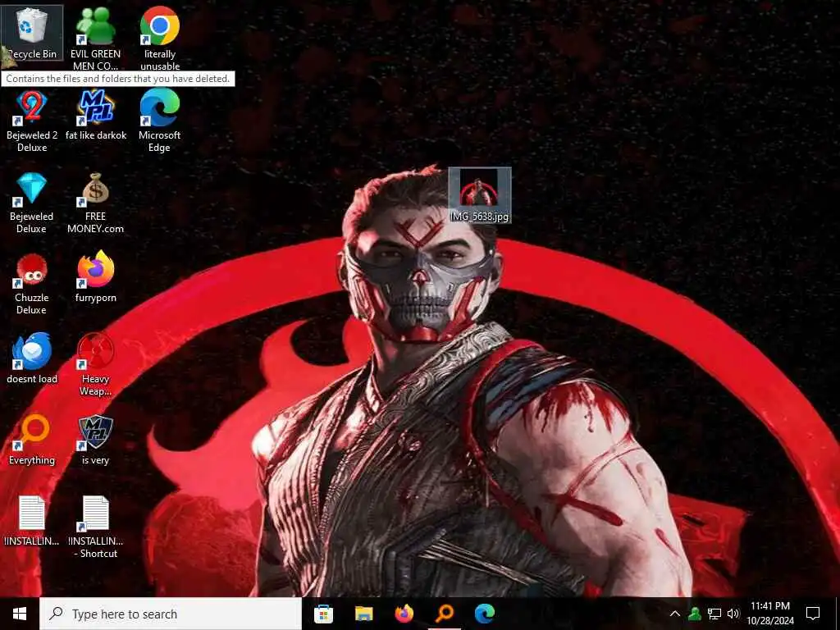Select the Firefox shortcut on desktop
Screen dimensions: 840x630
(x=96, y=277)
